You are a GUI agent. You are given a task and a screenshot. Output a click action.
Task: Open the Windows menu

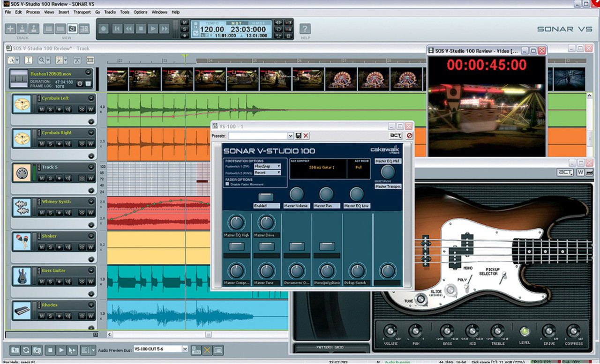point(159,12)
